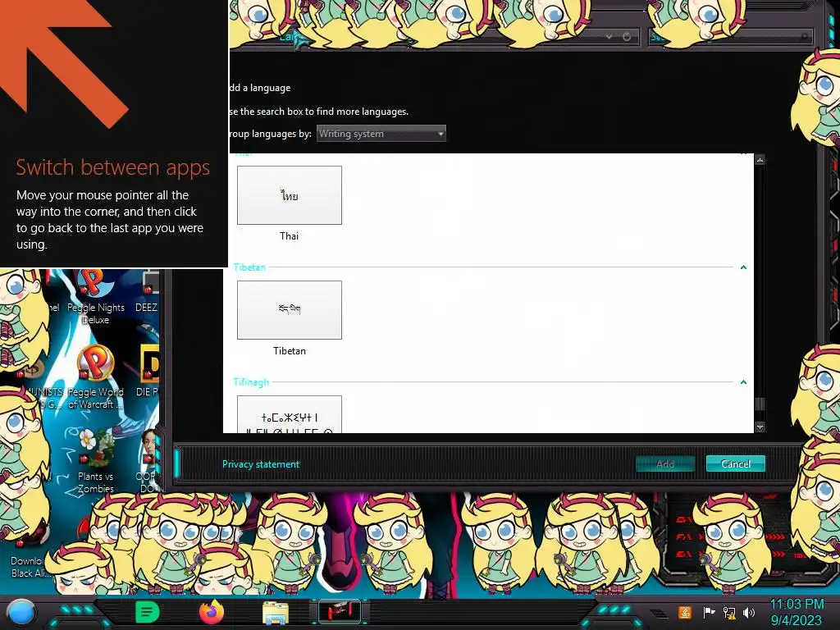This screenshot has height=630, width=840.
Task: Select the DIE P desktop icon
Action: (x=148, y=371)
